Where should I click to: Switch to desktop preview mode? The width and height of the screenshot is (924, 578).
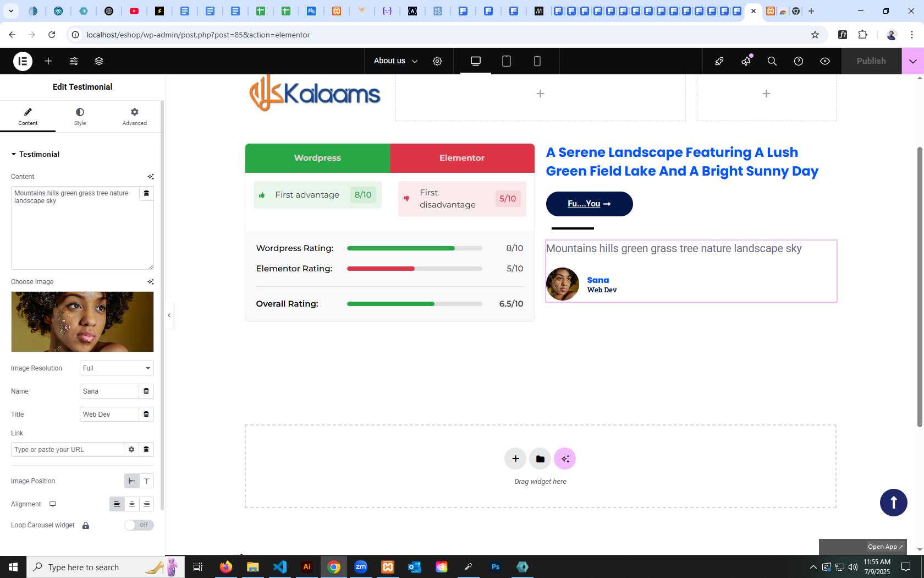(476, 61)
